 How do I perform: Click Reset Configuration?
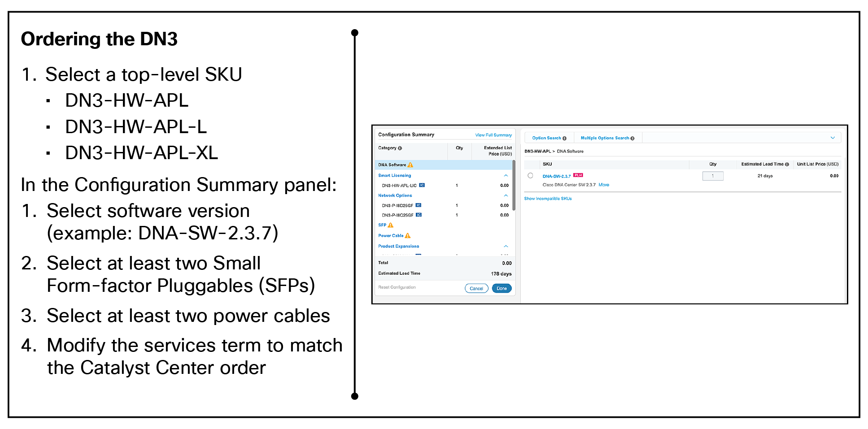pos(397,287)
